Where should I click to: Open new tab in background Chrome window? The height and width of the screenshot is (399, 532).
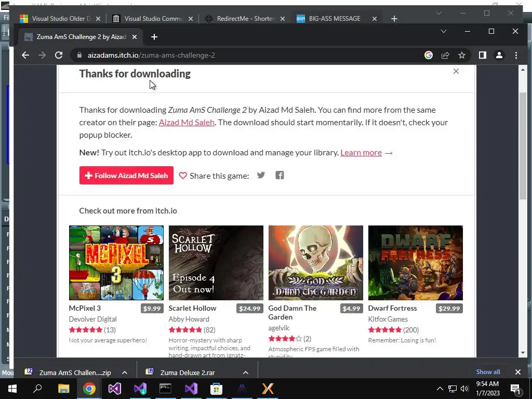[394, 19]
